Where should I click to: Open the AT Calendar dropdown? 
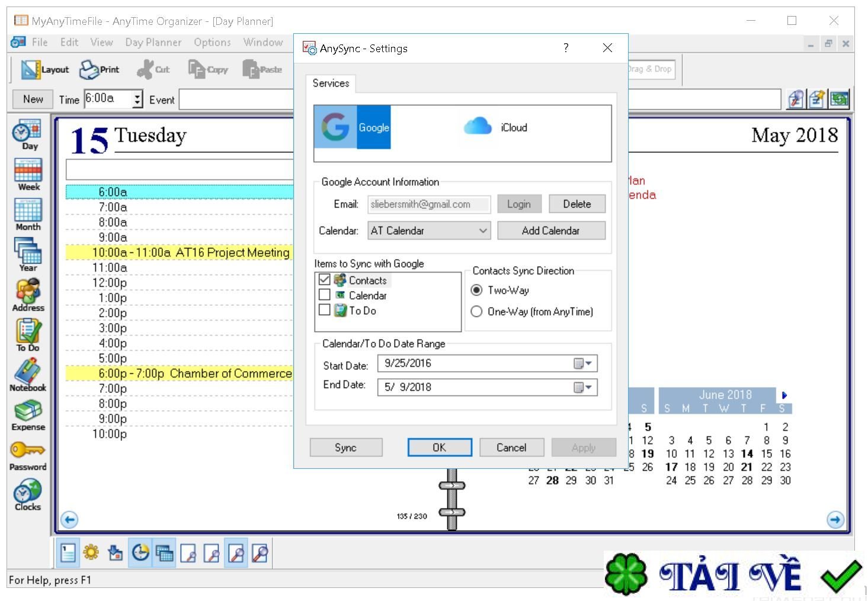pos(429,231)
